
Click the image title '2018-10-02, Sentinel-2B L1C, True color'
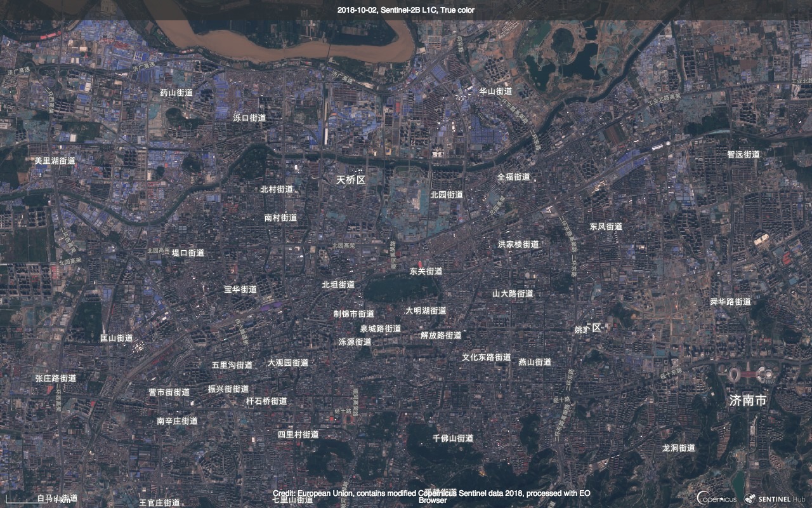pos(406,10)
